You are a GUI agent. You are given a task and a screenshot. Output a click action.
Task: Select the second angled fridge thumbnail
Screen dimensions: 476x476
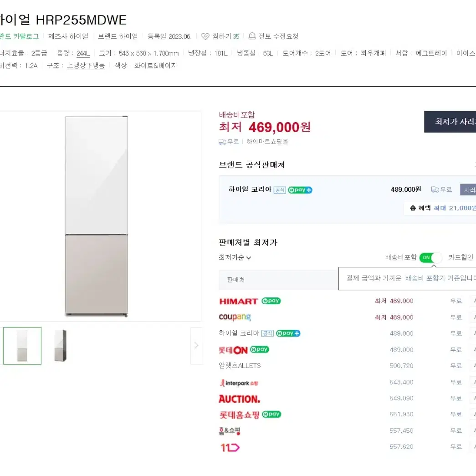[60, 346]
